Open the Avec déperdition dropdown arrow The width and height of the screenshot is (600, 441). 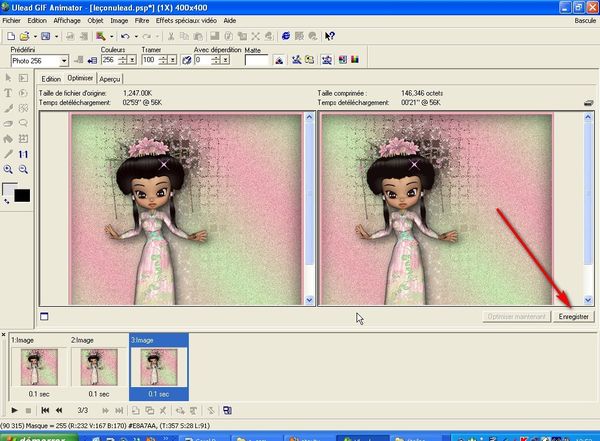click(x=225, y=60)
